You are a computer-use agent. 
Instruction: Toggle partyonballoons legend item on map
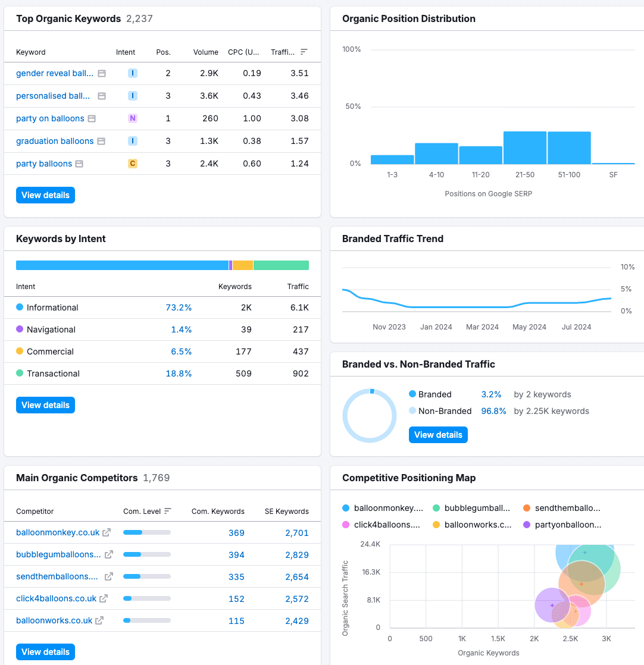point(561,525)
